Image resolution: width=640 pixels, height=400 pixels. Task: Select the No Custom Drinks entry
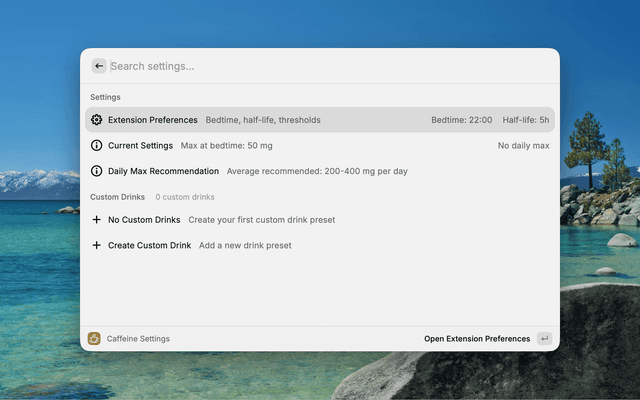click(x=144, y=220)
